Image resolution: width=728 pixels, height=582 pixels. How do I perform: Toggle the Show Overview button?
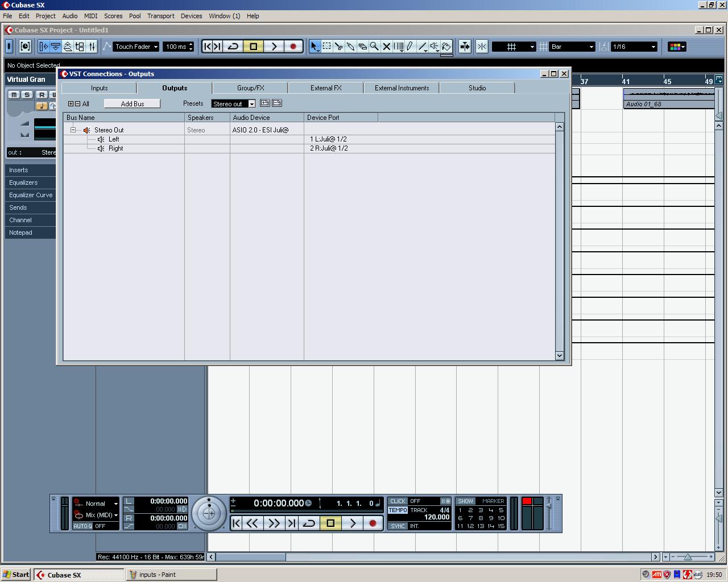[67, 47]
